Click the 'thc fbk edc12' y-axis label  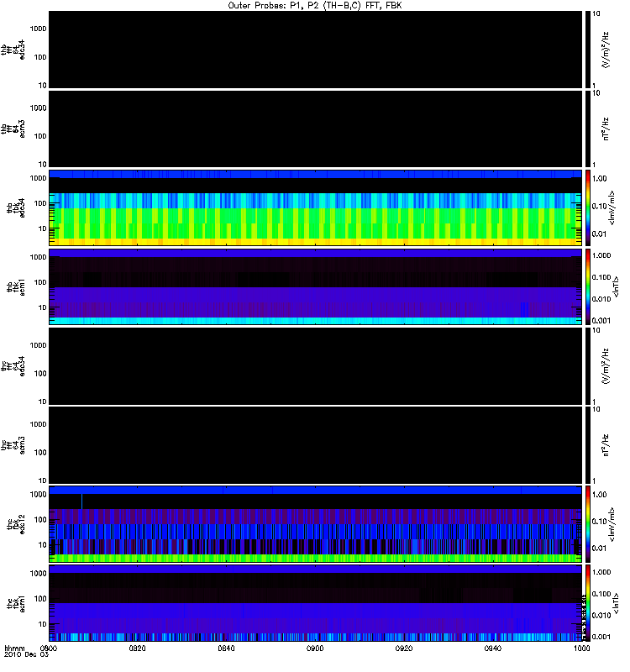[x=16, y=524]
